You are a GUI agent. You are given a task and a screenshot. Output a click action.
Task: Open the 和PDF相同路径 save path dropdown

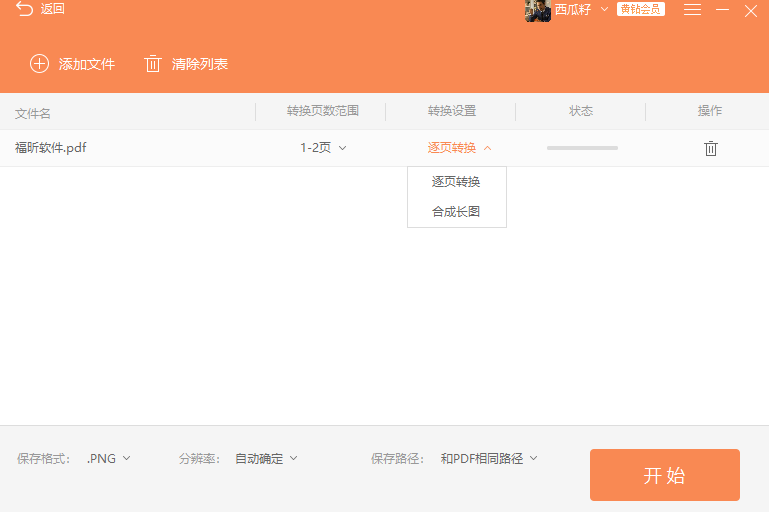coord(488,459)
